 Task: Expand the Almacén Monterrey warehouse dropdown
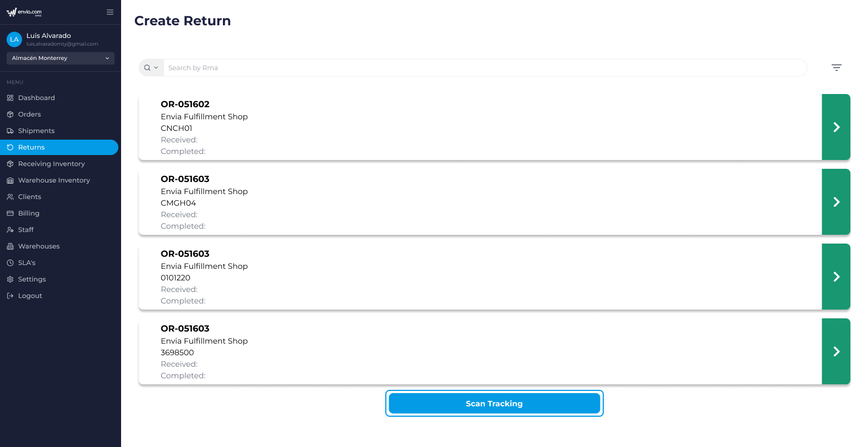tap(61, 58)
